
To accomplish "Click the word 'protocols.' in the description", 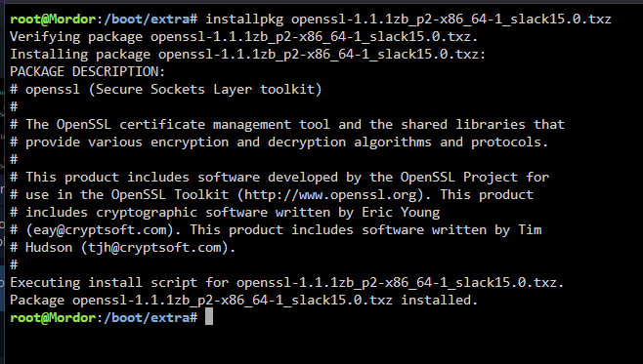I will (510, 142).
